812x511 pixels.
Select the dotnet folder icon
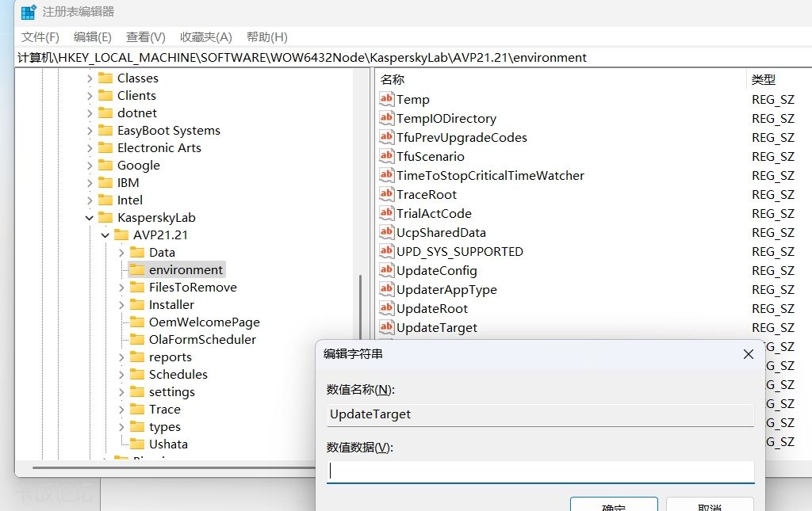pos(105,112)
